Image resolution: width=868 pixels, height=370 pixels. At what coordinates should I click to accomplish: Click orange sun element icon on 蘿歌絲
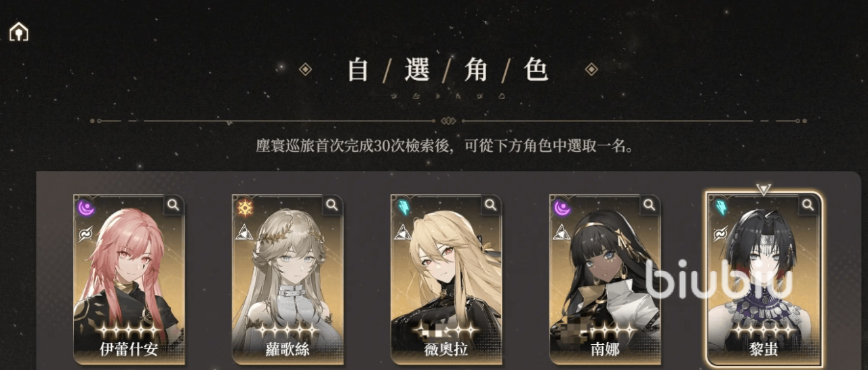244,207
